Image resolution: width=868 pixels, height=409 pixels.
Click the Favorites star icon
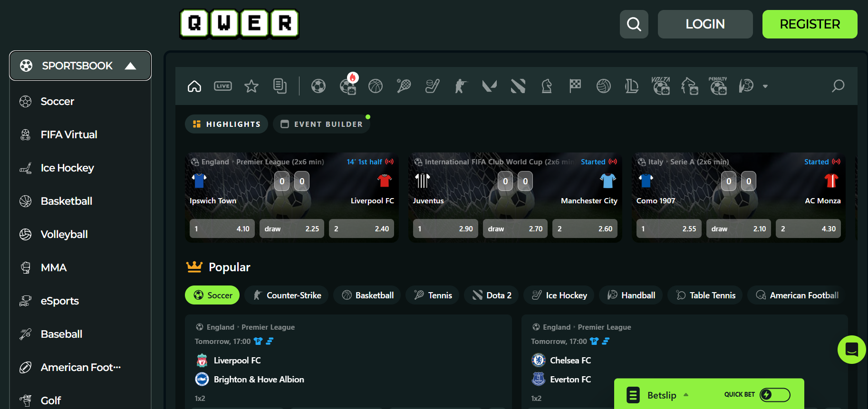tap(251, 86)
